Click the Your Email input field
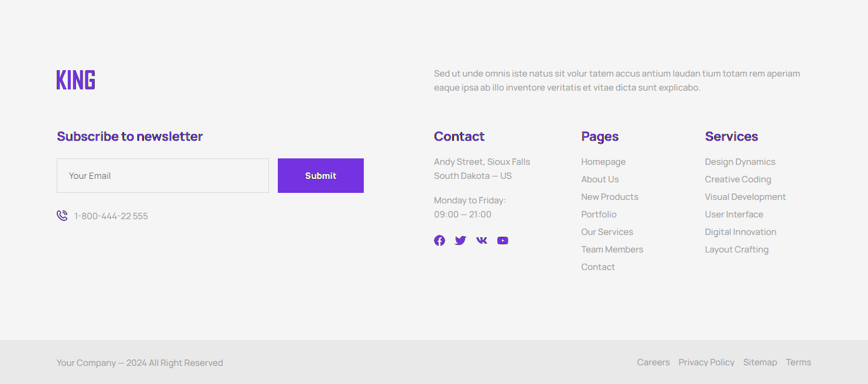Screen dimensions: 868x384 pyautogui.click(x=163, y=175)
